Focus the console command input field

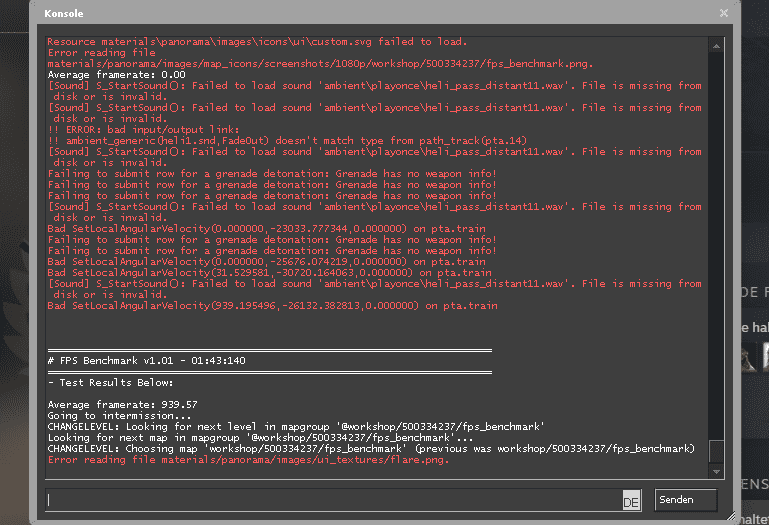(x=330, y=499)
